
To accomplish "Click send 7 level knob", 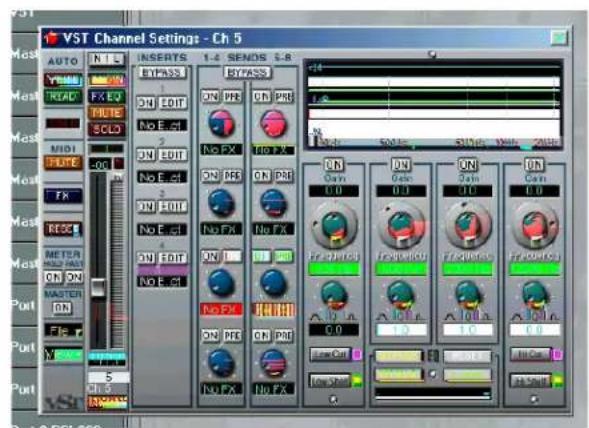I will 273,283.
